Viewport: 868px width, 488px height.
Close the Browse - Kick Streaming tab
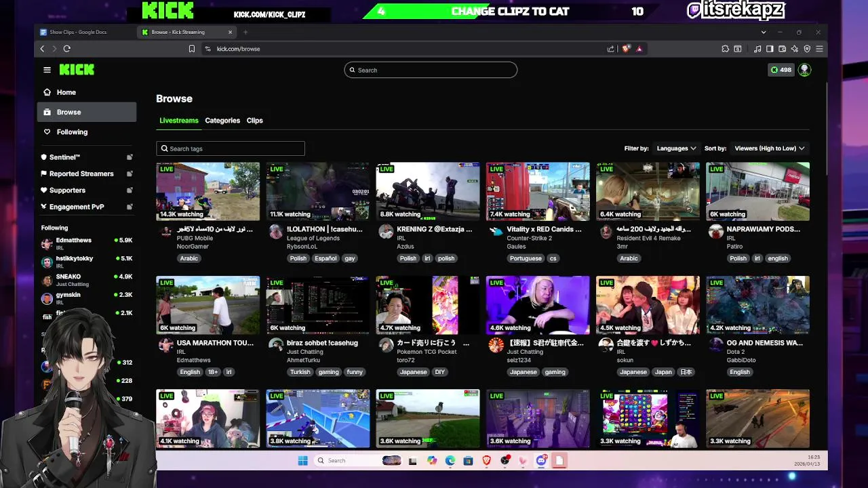[230, 32]
